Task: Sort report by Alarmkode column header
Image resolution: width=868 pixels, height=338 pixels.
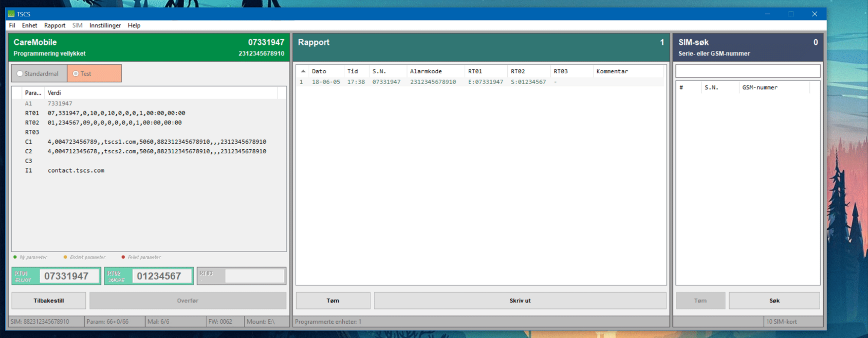Action: click(x=426, y=71)
